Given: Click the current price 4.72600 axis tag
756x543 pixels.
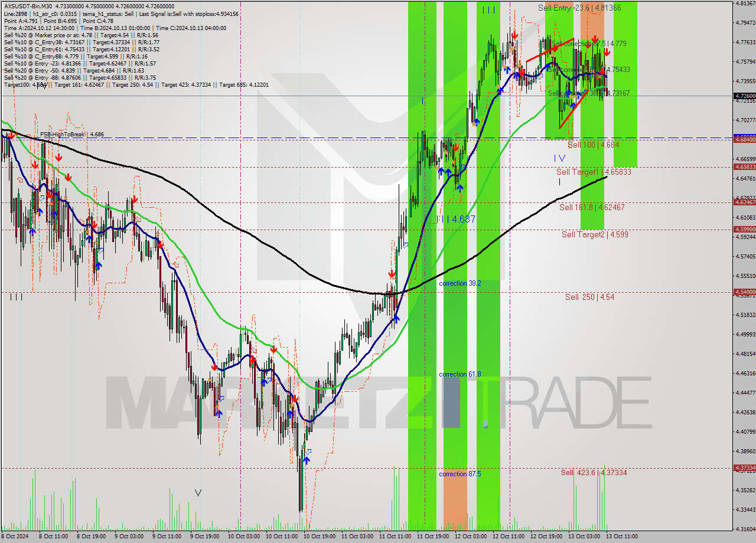Looking at the screenshot, I should [x=744, y=96].
